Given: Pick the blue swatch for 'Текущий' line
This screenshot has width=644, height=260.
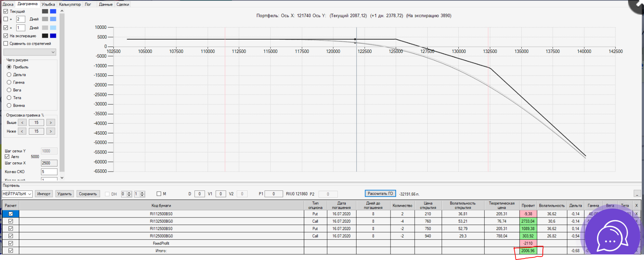Looking at the screenshot, I should [x=53, y=11].
